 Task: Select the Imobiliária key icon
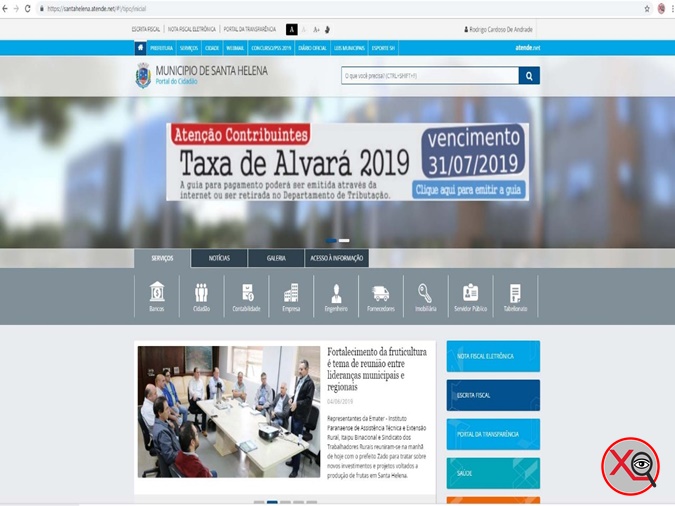tap(425, 296)
